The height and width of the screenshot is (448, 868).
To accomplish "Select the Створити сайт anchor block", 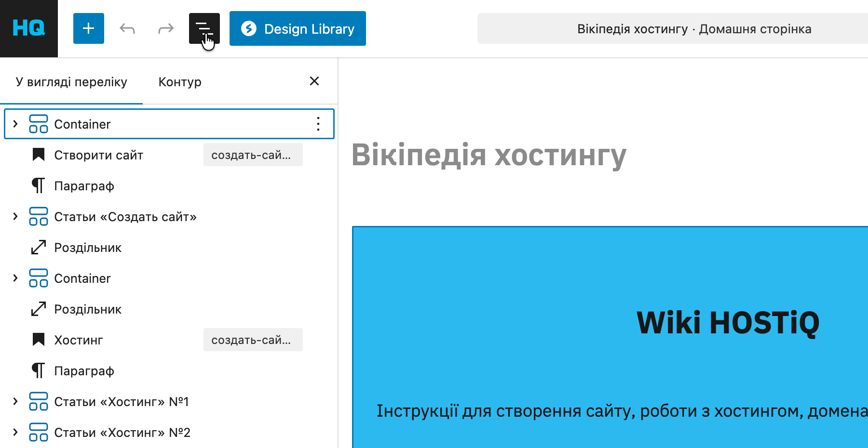I will point(169,155).
